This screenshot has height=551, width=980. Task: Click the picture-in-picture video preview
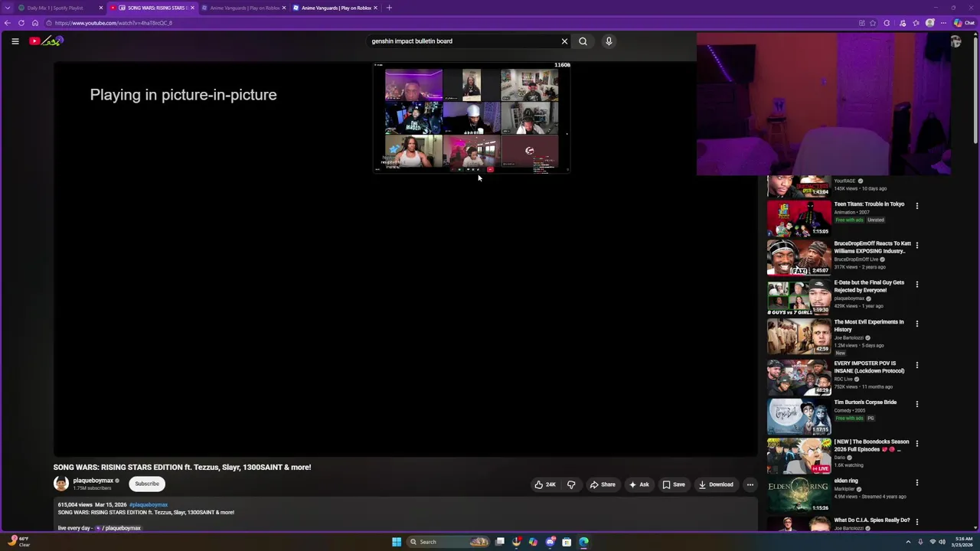[472, 118]
